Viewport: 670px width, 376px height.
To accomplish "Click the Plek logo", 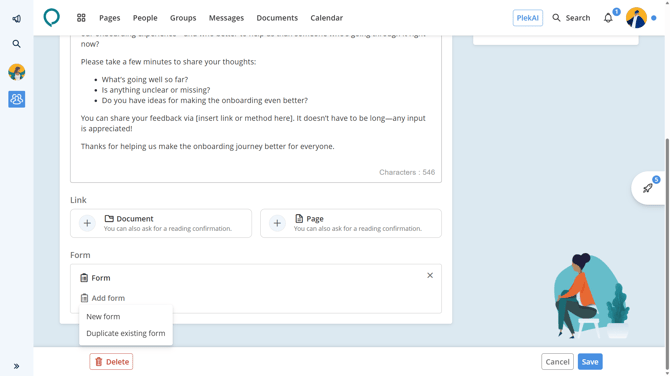I will 52,18.
